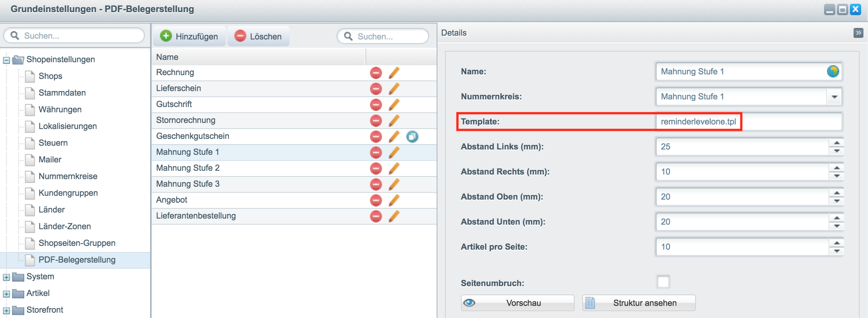Collapse the Shopeinstellungen tree node
This screenshot has width=868, height=318.
click(6, 60)
